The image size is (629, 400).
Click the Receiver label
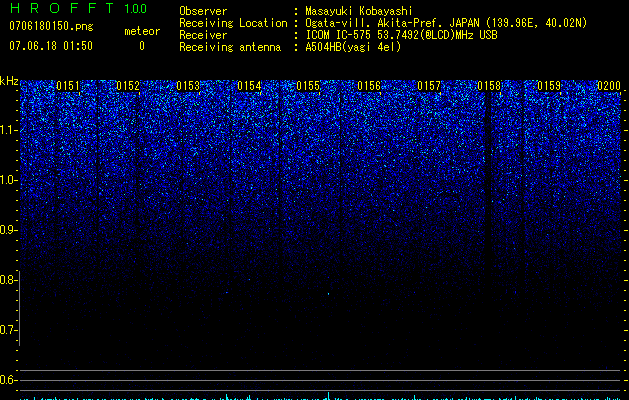click(203, 35)
